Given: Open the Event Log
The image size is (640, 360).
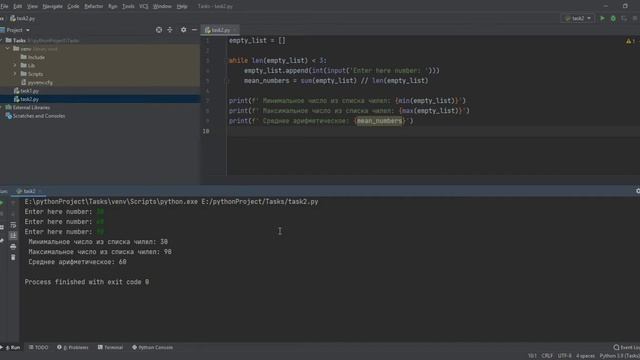Looking at the screenshot, I should pos(626,347).
